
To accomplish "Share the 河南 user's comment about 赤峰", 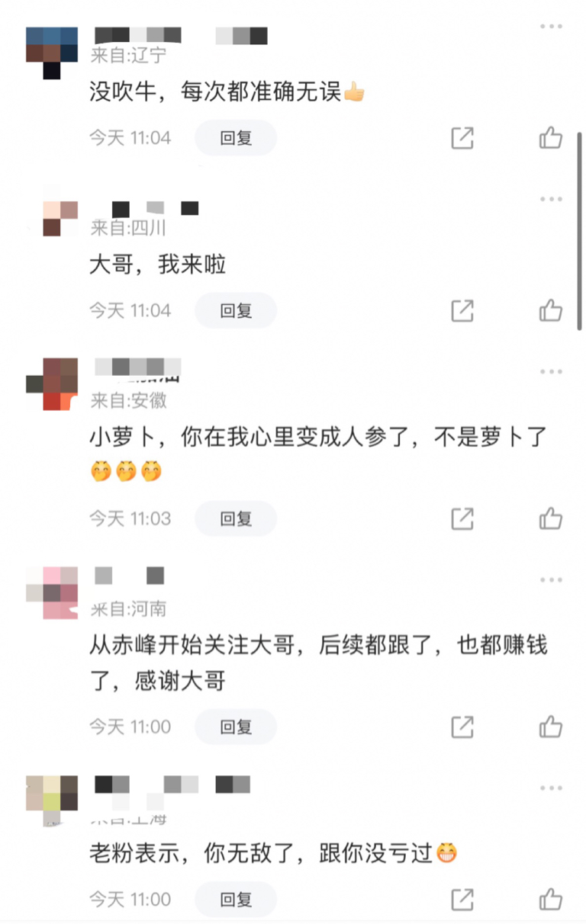I will click(462, 727).
